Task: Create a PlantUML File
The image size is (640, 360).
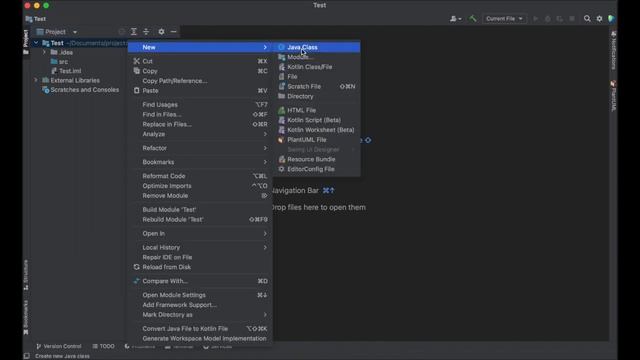Action: pos(316,140)
